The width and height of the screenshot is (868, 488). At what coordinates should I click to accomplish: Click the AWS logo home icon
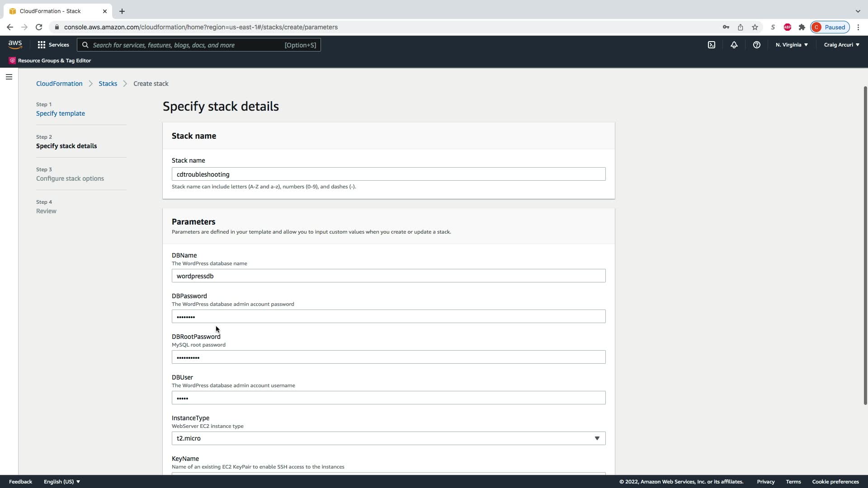click(x=15, y=44)
